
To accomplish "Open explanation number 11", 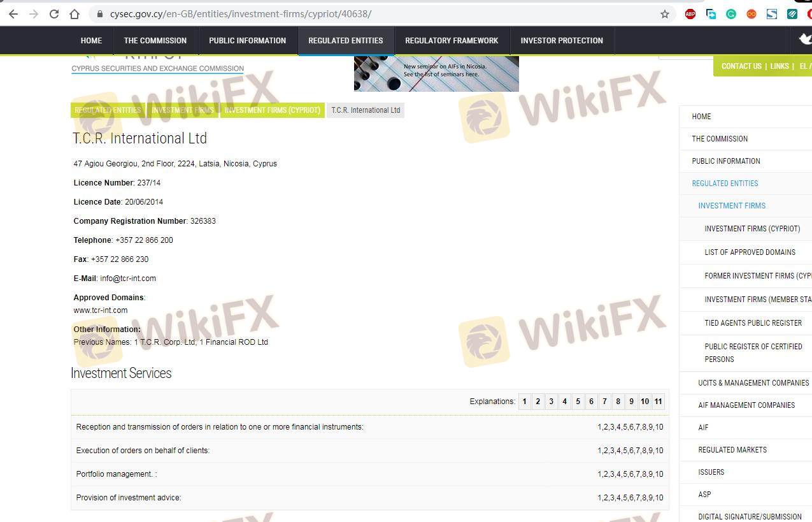I will (659, 402).
